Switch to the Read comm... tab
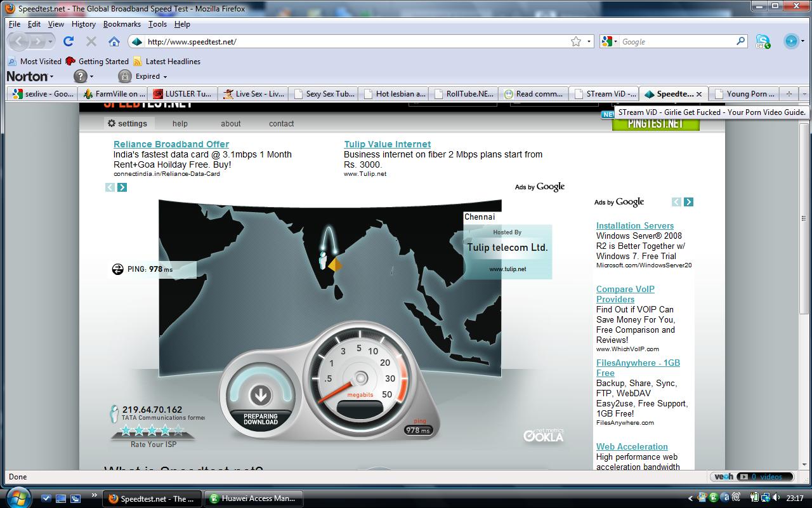This screenshot has width=812, height=508. [x=533, y=93]
